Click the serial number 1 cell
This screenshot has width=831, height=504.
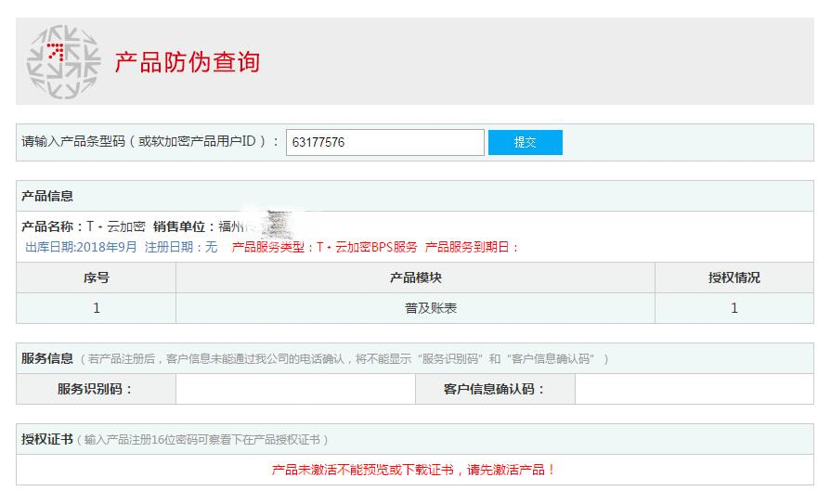[96, 308]
